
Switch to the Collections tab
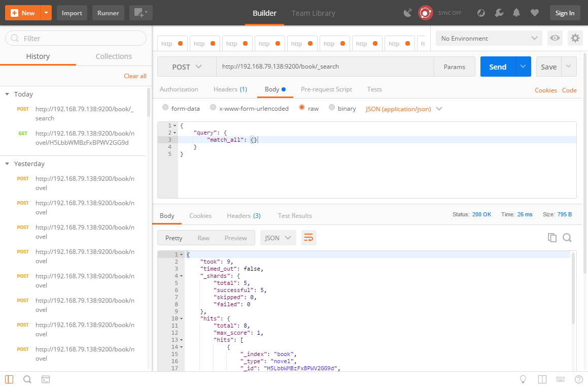114,56
